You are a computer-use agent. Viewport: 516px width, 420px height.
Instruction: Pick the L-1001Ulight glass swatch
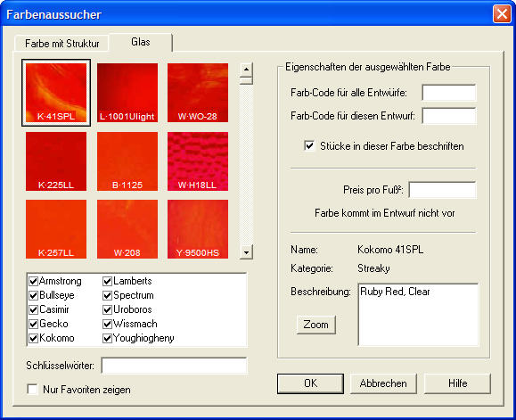[x=127, y=93]
